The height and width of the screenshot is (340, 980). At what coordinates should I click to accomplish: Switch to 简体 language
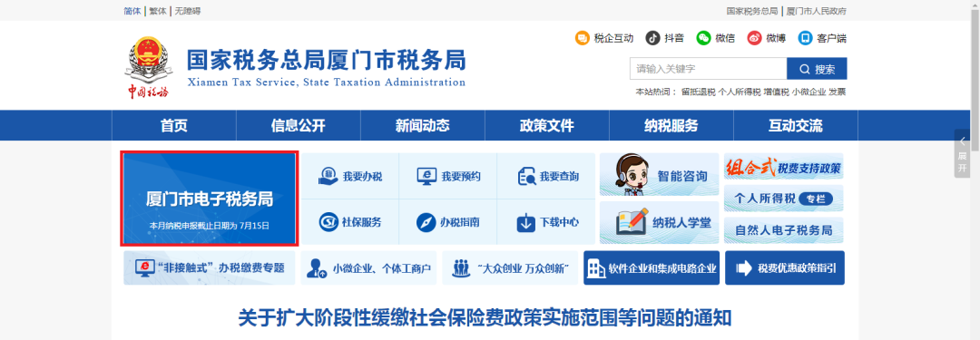click(x=132, y=11)
